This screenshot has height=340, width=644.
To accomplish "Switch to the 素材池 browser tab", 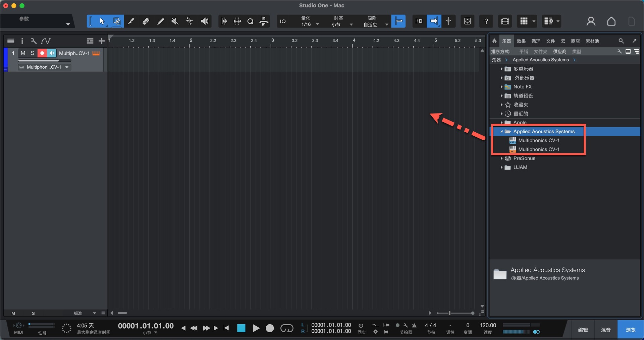I will pyautogui.click(x=592, y=41).
